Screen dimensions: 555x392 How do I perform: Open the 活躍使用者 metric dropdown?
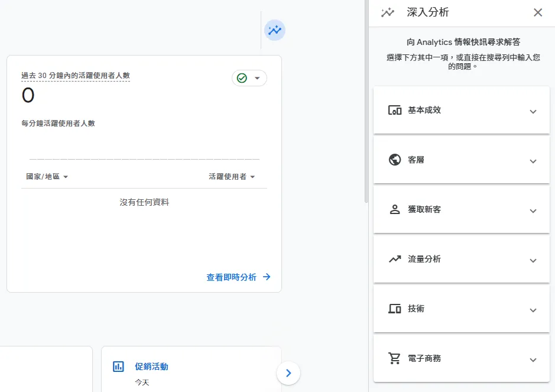[232, 176]
